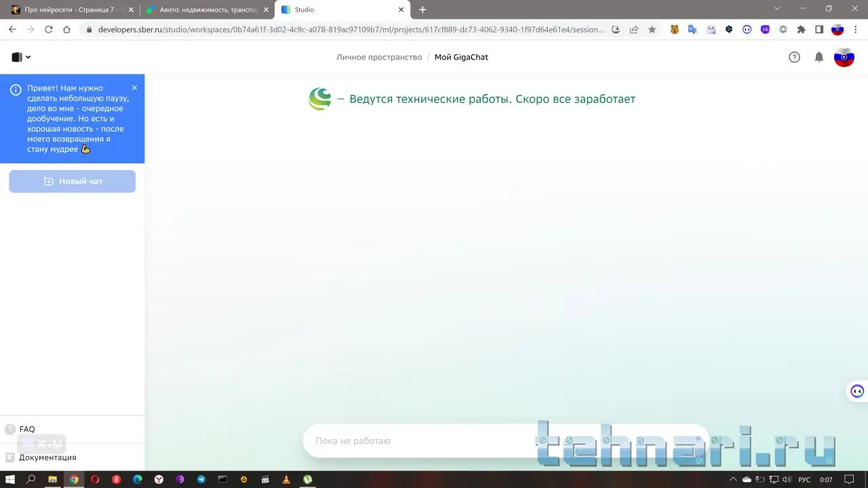Close the Авито tab
This screenshot has width=868, height=488.
[x=266, y=10]
